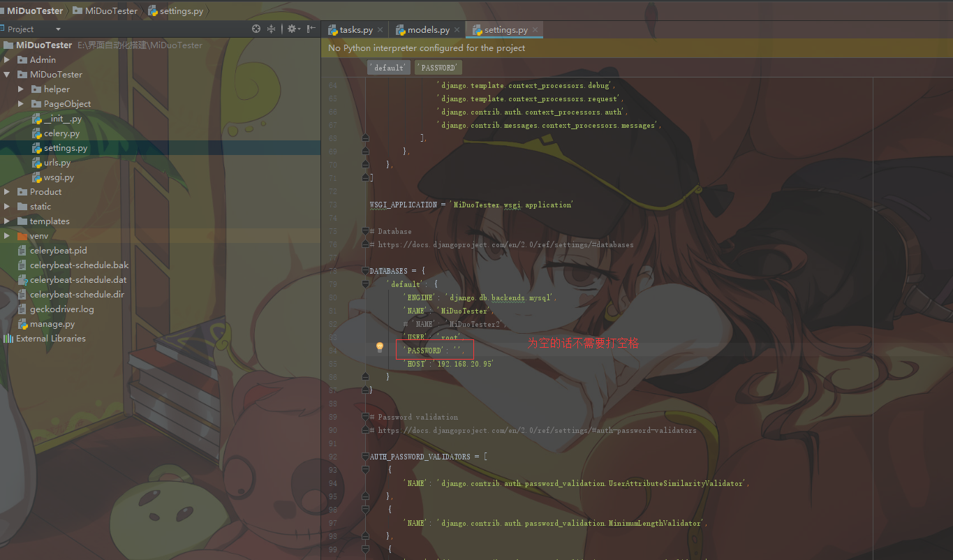The width and height of the screenshot is (953, 560).
Task: Click the celerybeat.pid file icon
Action: click(22, 251)
